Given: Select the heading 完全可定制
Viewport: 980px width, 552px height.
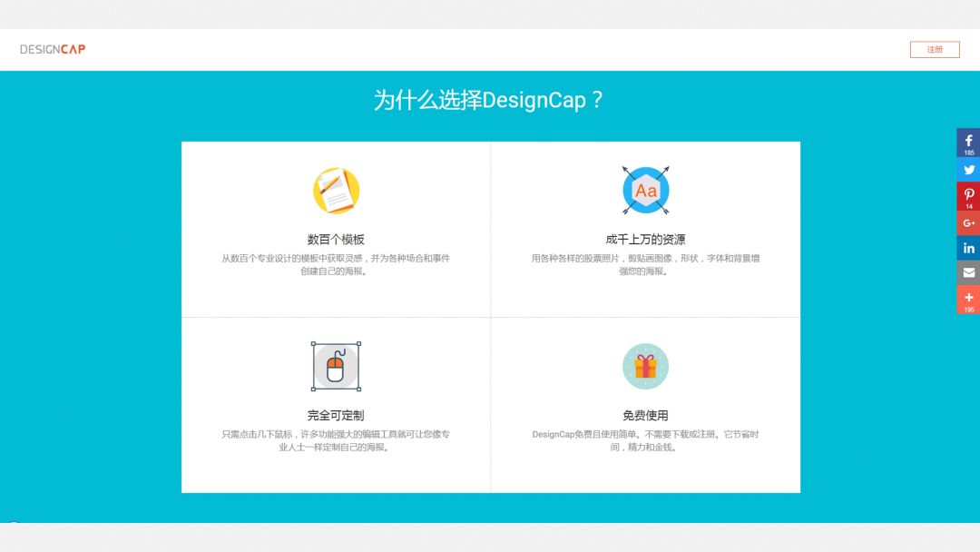Looking at the screenshot, I should pos(336,415).
